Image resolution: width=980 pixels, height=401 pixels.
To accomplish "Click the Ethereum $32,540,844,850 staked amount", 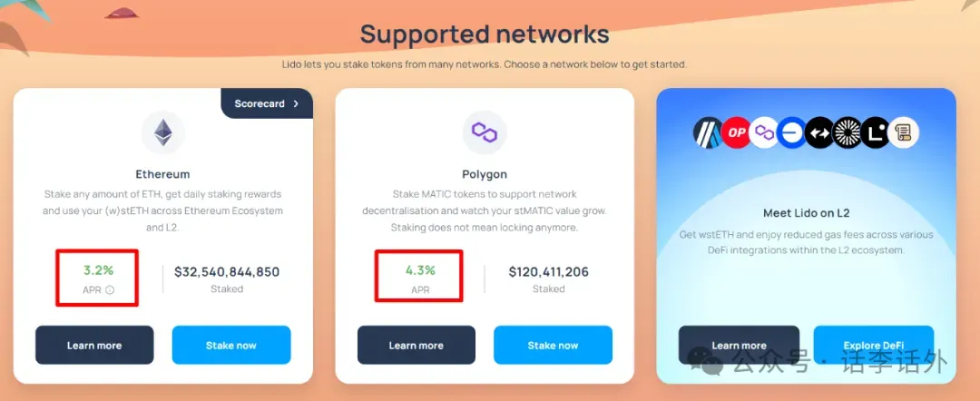I will [x=227, y=271].
